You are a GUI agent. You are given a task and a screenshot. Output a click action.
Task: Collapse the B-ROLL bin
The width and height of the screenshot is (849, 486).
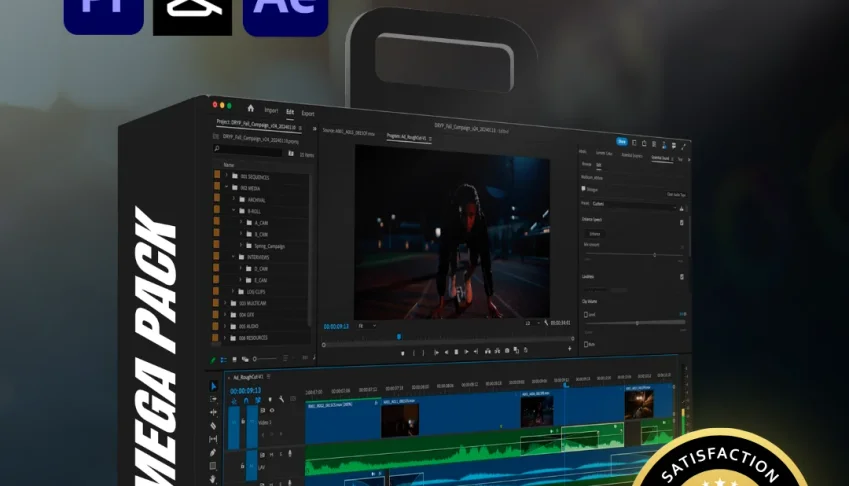[x=234, y=211]
